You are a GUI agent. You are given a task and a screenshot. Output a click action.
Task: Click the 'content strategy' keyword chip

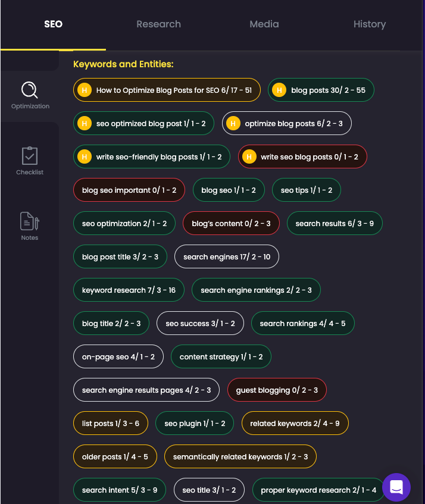point(221,357)
